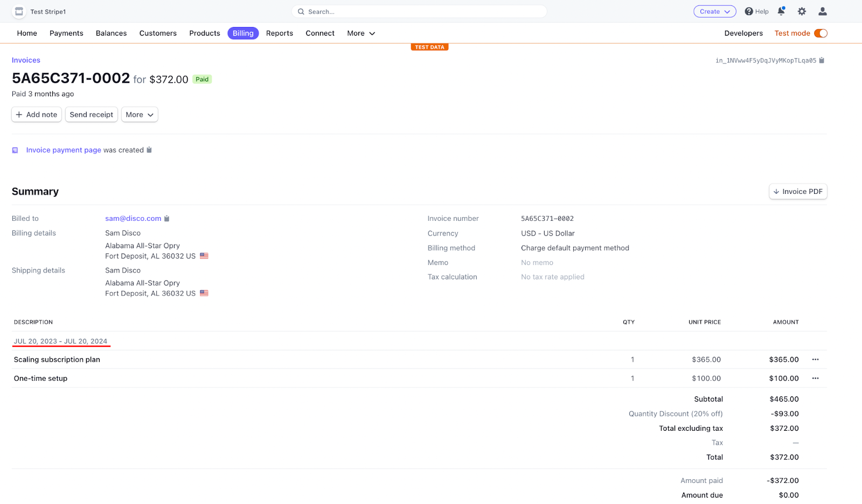This screenshot has height=504, width=862.
Task: Open the user account profile icon
Action: 822,11
